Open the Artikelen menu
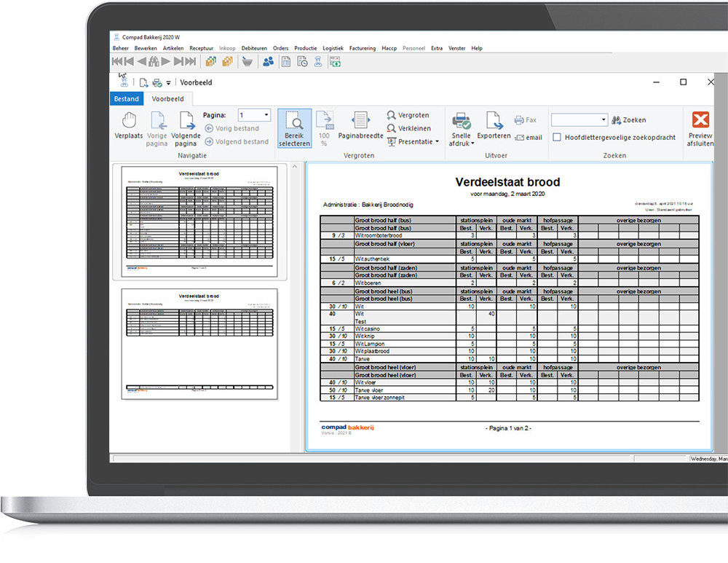Viewport: 728px width, 563px height. pos(173,48)
